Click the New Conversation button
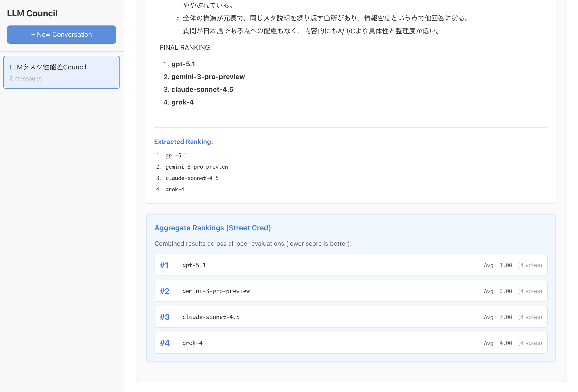 click(x=62, y=35)
